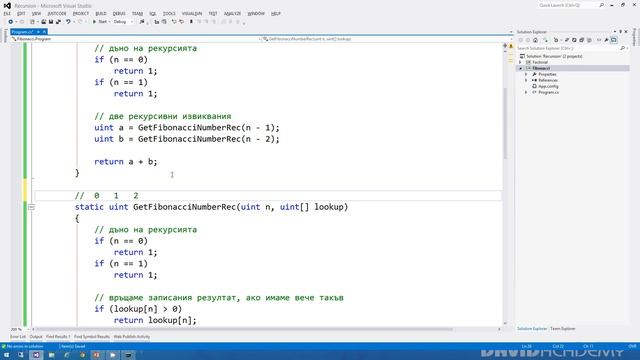Start debugging with the Start button
The height and width of the screenshot is (360, 640).
point(100,22)
